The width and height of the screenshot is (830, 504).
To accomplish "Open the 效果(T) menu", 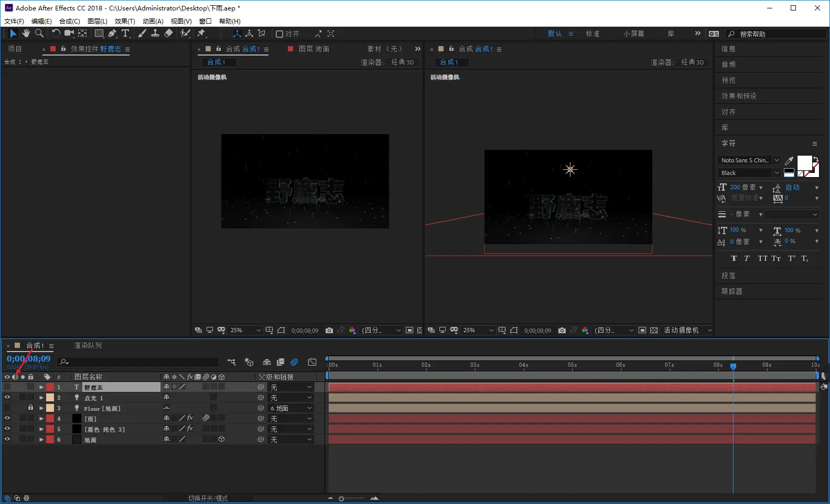I will pyautogui.click(x=125, y=21).
